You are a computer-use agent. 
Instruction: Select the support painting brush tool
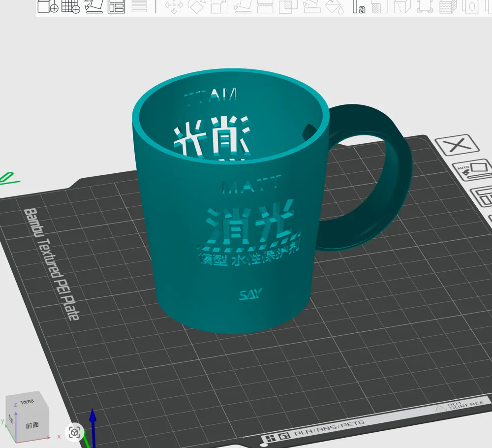coord(311,6)
